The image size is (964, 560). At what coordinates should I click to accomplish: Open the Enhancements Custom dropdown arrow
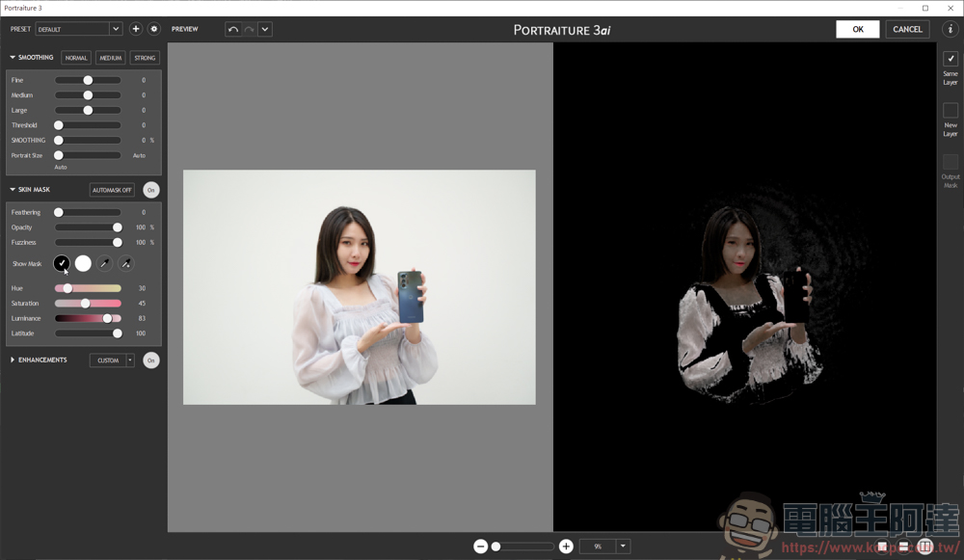[130, 360]
